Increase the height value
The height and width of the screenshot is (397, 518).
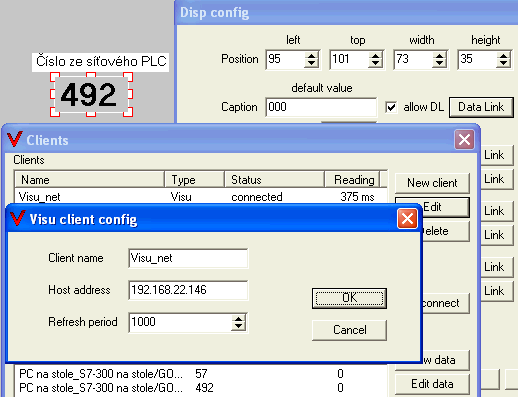pyautogui.click(x=503, y=56)
